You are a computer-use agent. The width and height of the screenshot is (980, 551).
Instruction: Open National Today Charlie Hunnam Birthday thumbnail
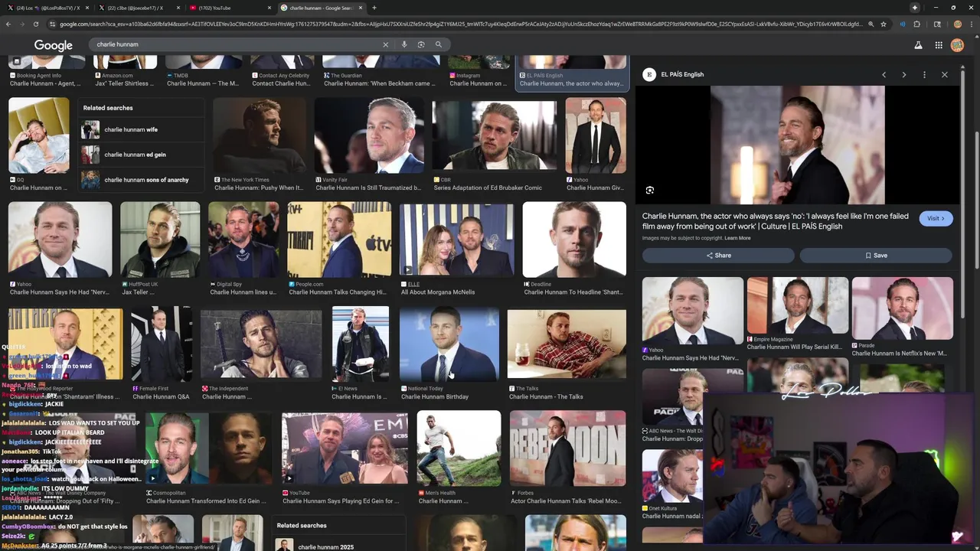pos(449,344)
